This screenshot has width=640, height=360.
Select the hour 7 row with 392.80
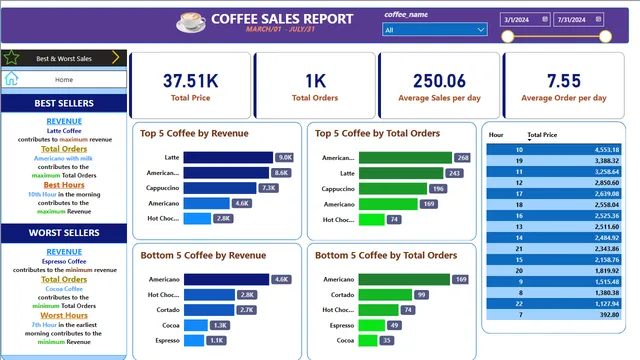pyautogui.click(x=554, y=315)
